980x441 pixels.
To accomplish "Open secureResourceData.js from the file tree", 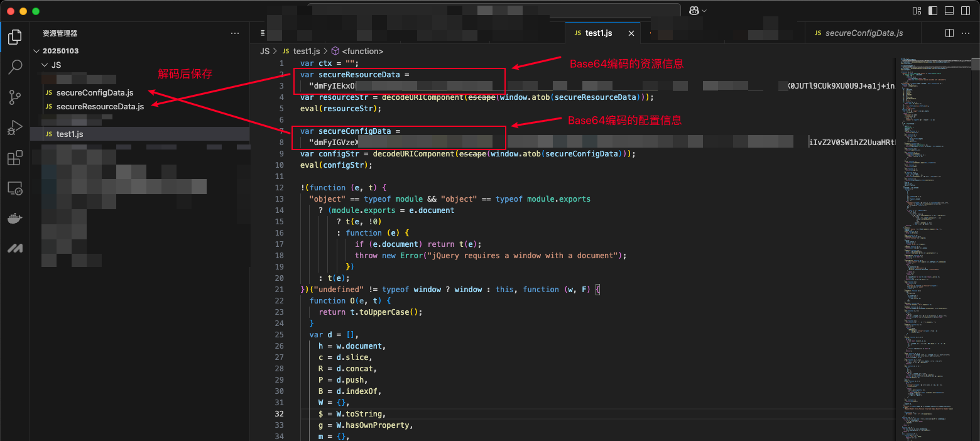I will (100, 106).
